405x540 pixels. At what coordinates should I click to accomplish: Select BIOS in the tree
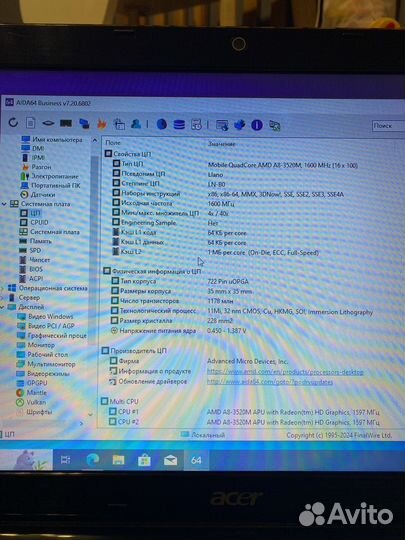coord(36,269)
